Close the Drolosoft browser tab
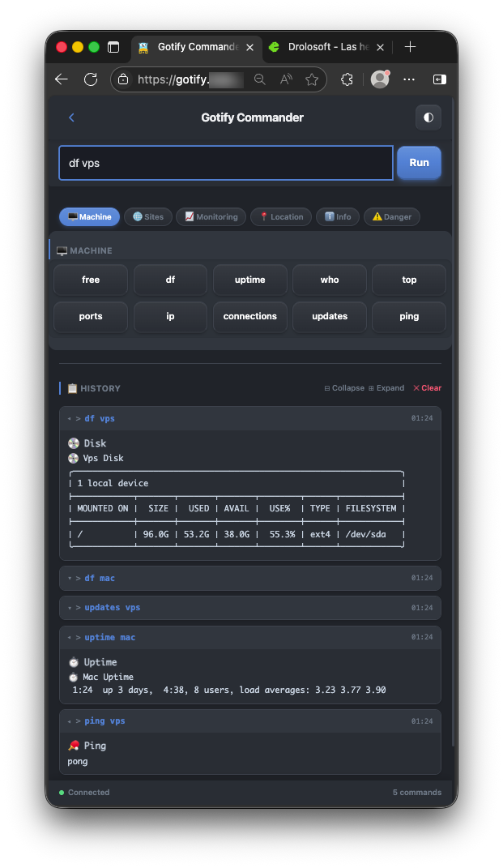The width and height of the screenshot is (503, 868). [380, 48]
